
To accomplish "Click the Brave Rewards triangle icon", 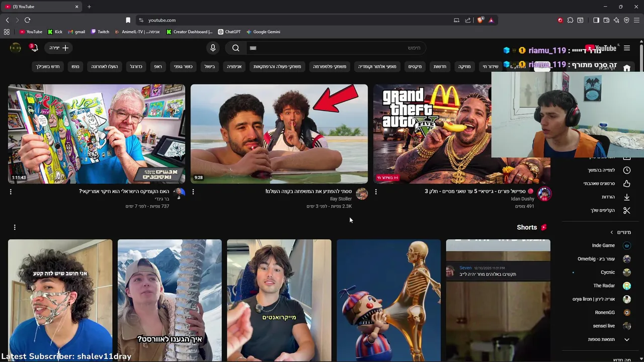I will click(491, 20).
